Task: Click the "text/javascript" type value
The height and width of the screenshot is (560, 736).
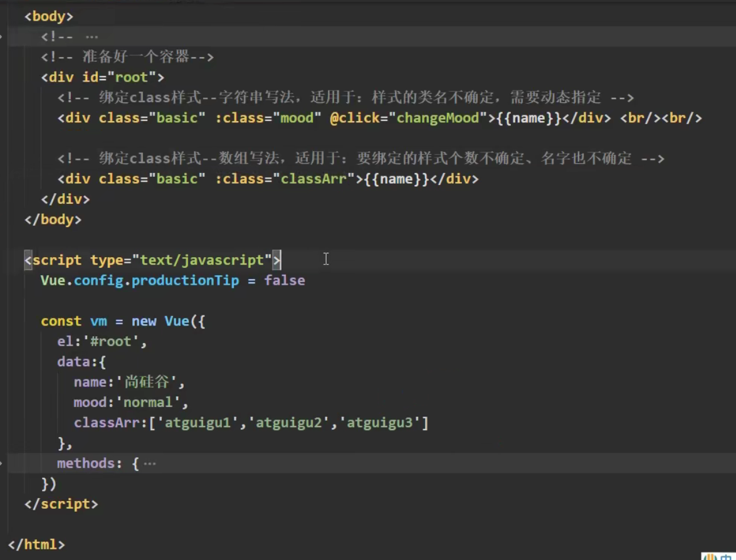Action: coord(202,260)
